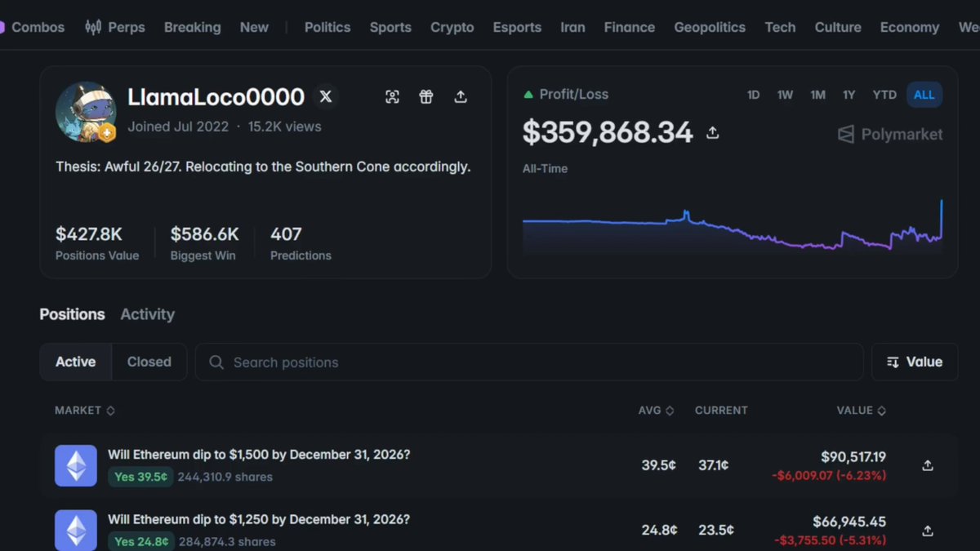980x551 pixels.
Task: Select the 1D profit/loss time range
Action: click(x=753, y=95)
